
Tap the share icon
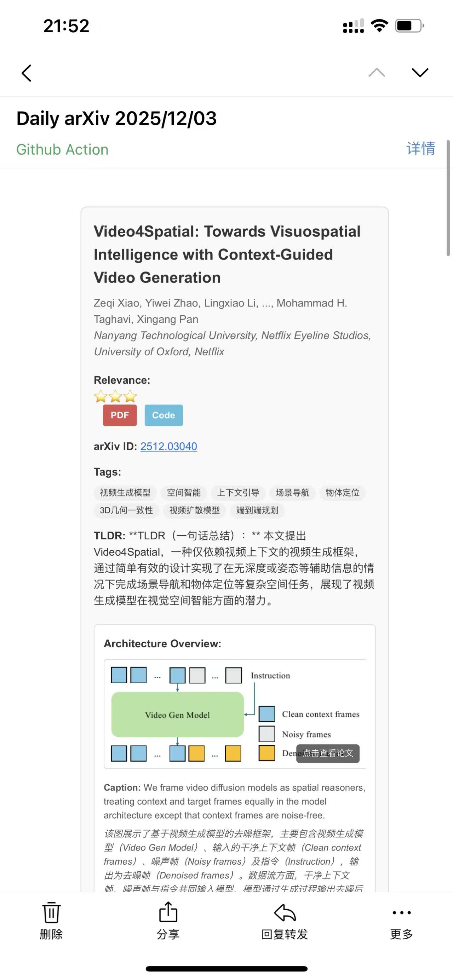pos(168,912)
